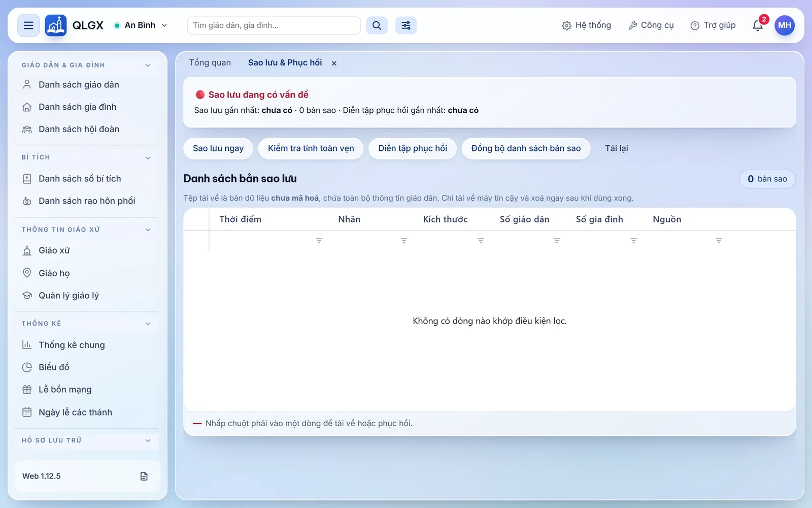The width and height of the screenshot is (812, 508).
Task: Open the release notes document icon
Action: pyautogui.click(x=144, y=476)
